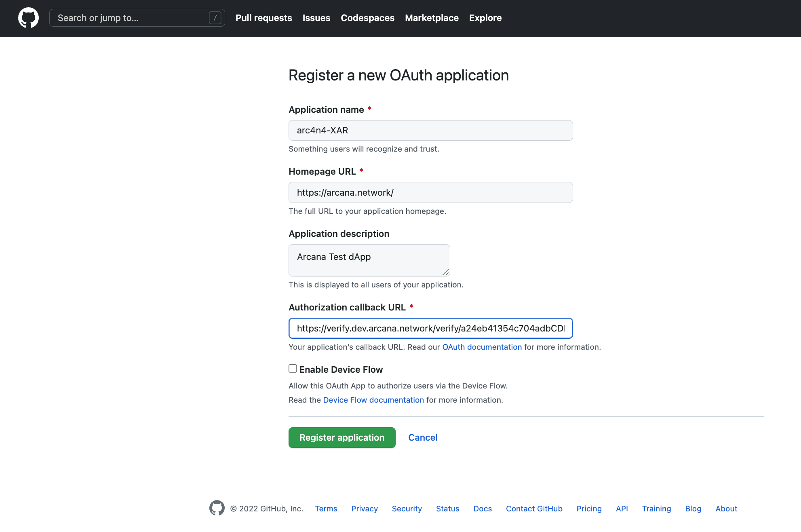Click '© 2022 GitHub, Inc.' footer text
Image resolution: width=801 pixels, height=532 pixels.
[267, 509]
